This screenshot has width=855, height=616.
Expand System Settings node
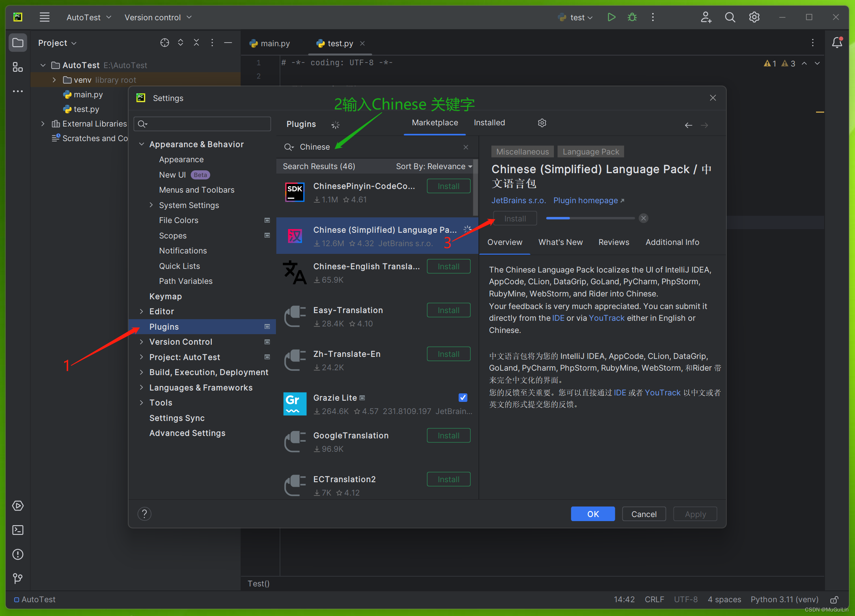(151, 205)
